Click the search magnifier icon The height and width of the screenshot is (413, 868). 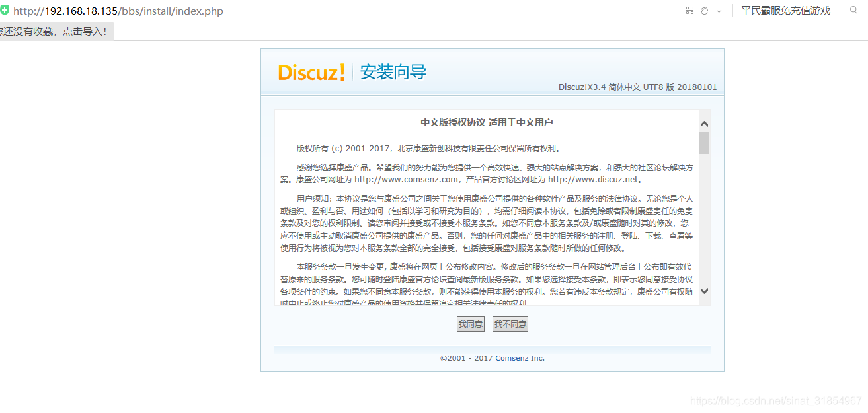853,11
